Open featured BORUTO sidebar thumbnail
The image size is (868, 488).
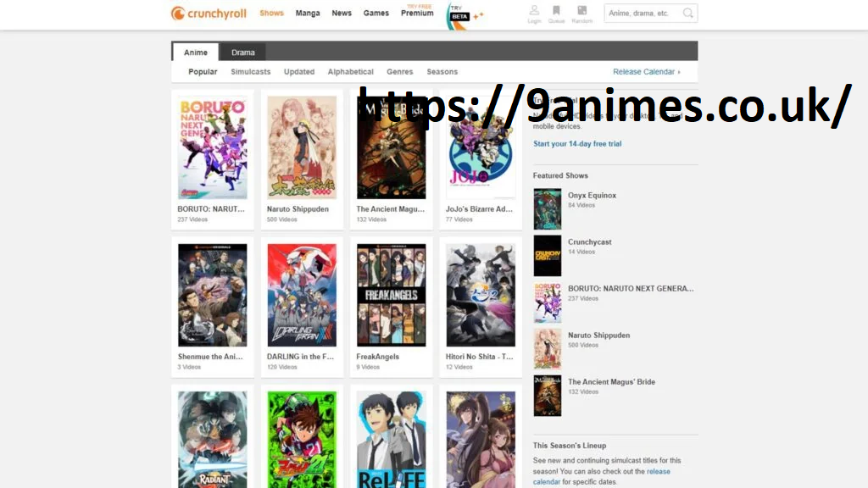[548, 302]
